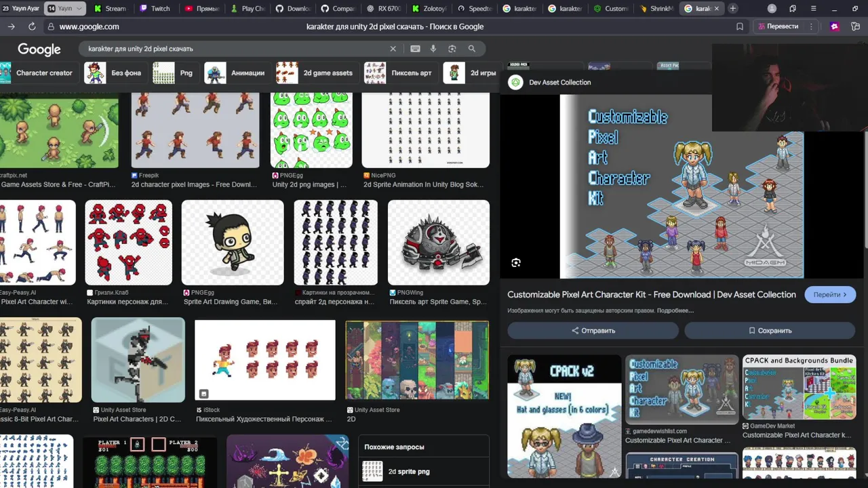Viewport: 868px width, 488px height.
Task: Clear the search query with the X icon
Action: [393, 49]
